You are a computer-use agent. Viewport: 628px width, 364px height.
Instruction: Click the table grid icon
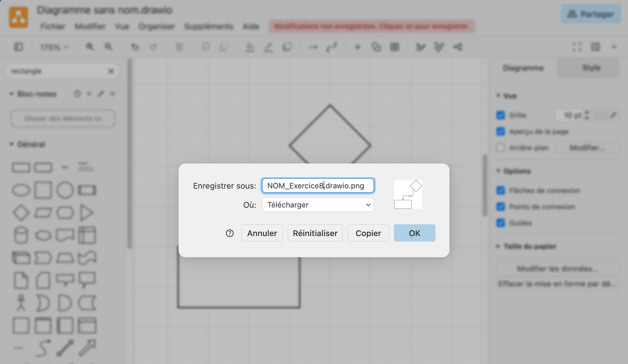click(395, 47)
